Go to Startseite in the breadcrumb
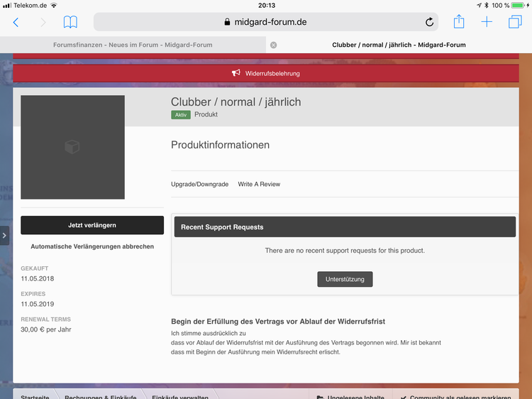This screenshot has height=399, width=532. 35,396
